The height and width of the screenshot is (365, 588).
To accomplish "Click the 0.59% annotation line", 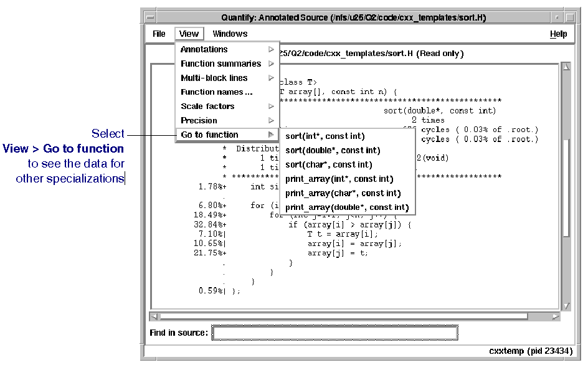I will coord(212,291).
